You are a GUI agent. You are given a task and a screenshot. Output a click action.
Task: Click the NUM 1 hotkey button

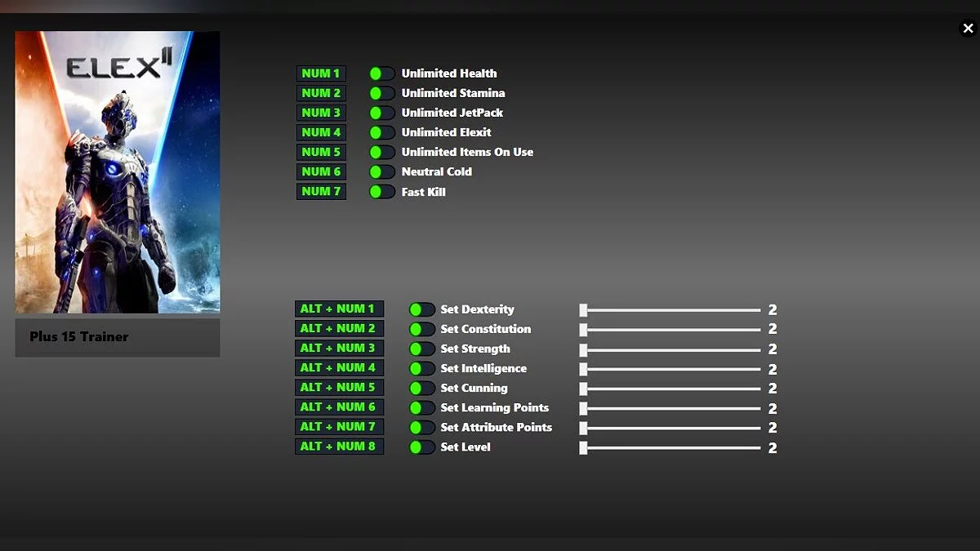[321, 73]
